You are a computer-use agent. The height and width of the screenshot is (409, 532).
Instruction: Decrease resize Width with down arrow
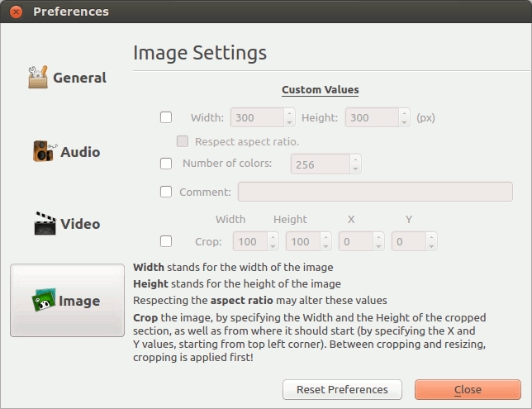click(289, 122)
